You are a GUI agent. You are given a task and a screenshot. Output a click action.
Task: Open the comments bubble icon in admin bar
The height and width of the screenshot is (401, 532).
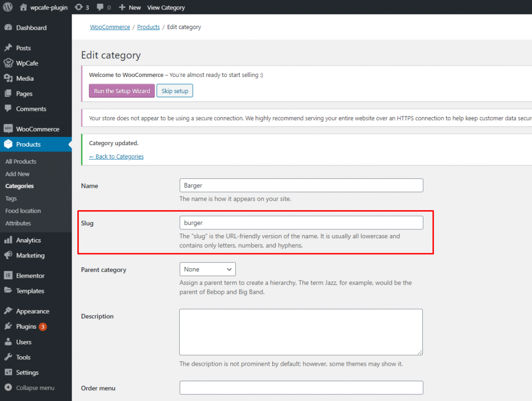(100, 7)
